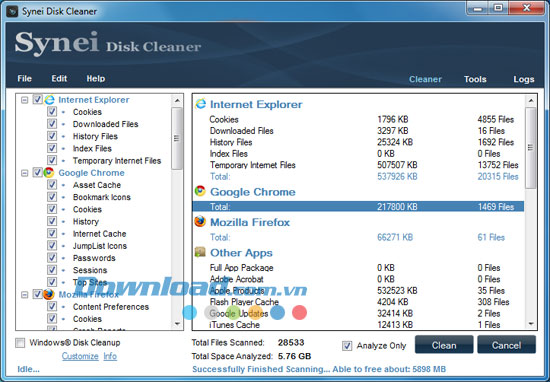Click the Google Chrome icon in left tree

49,173
